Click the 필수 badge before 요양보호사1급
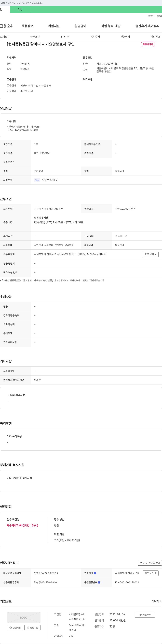The width and height of the screenshot is (162, 644). click(x=37, y=180)
